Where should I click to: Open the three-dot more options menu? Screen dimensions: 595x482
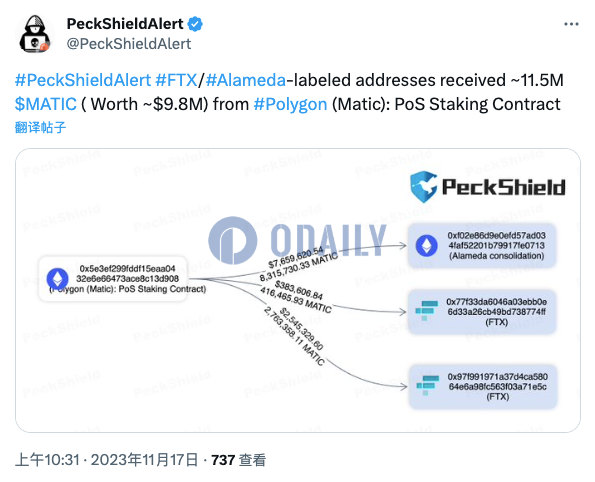tap(571, 24)
